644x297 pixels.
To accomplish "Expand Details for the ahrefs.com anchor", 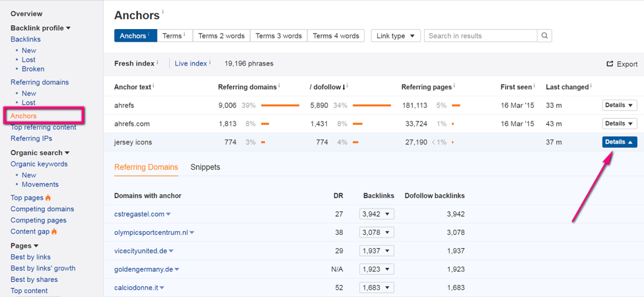I will [x=619, y=123].
